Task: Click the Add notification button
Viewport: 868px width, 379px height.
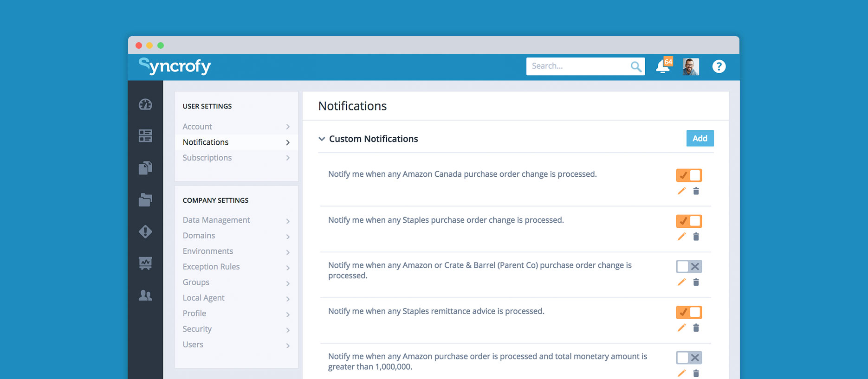Action: point(700,138)
